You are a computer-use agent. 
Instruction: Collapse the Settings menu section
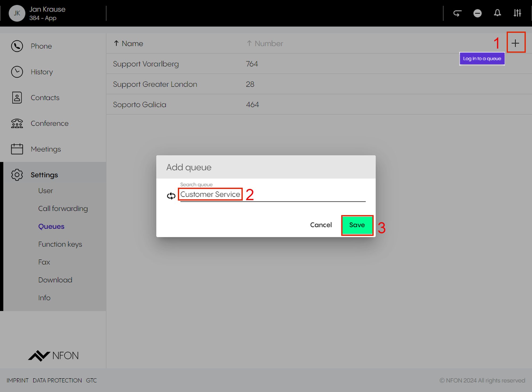[x=44, y=175]
